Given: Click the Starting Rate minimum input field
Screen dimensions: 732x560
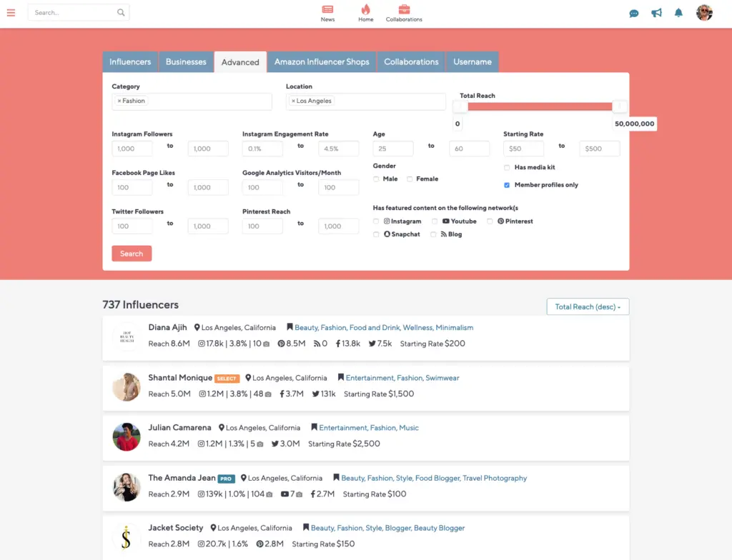Looking at the screenshot, I should click(523, 149).
